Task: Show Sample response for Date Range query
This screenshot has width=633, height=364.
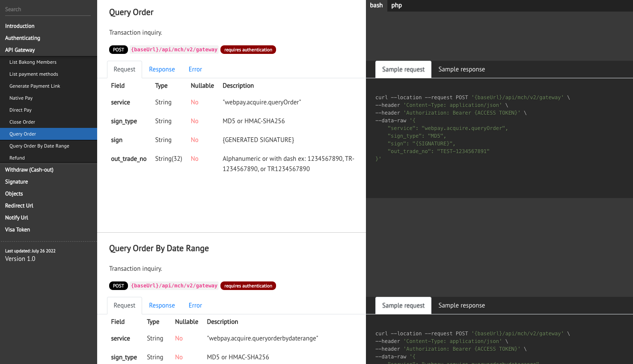Action: click(x=461, y=305)
